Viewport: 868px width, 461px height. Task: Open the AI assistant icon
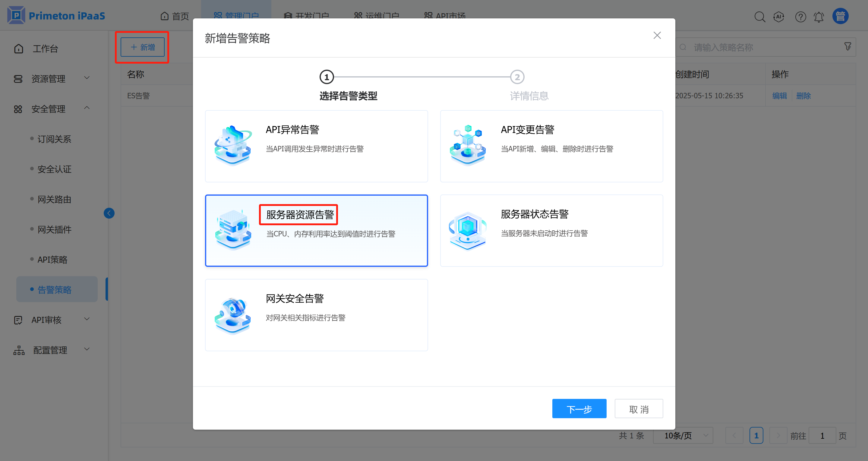[779, 17]
